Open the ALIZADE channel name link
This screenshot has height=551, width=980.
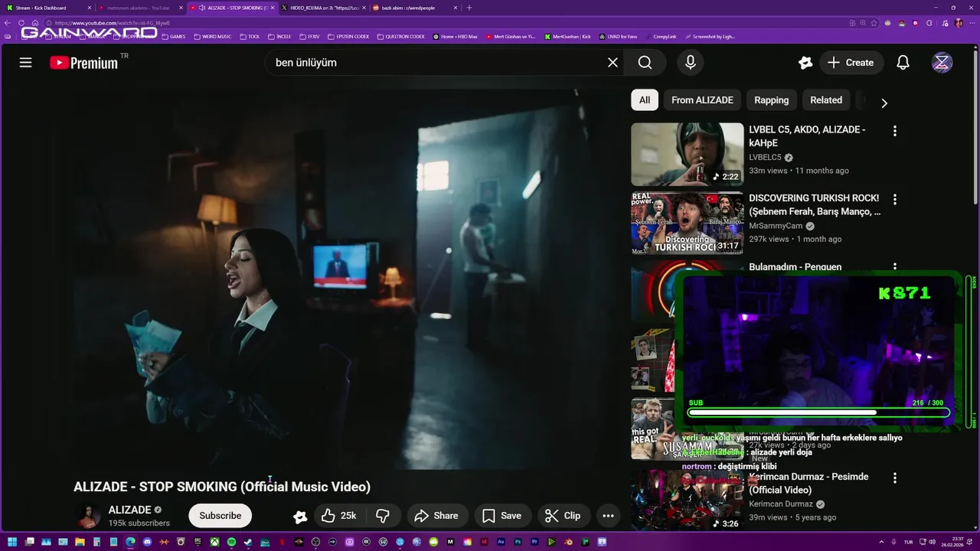point(129,510)
